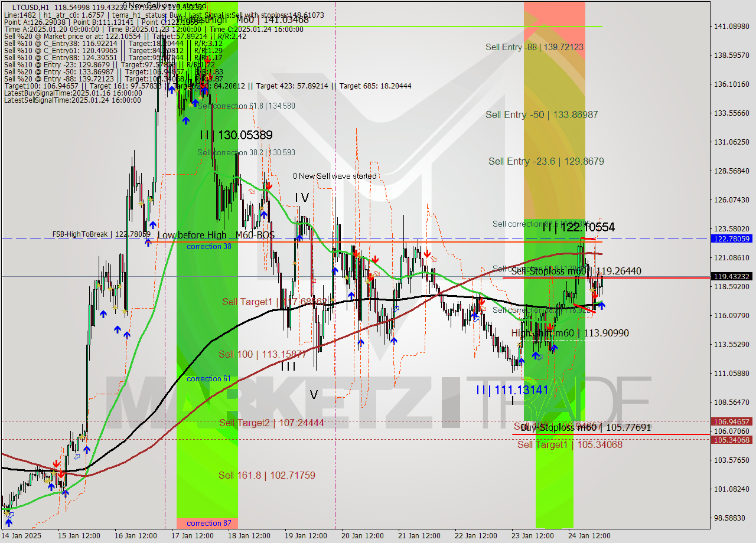756x543 pixels.
Task: Select the 'High_shift_m60 | 113.90990' label
Action: (x=570, y=333)
